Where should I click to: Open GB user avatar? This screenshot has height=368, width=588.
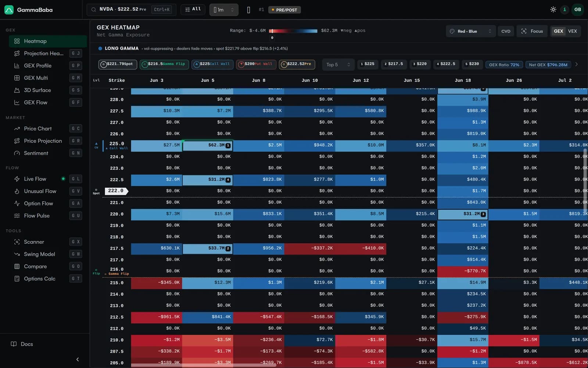click(578, 10)
